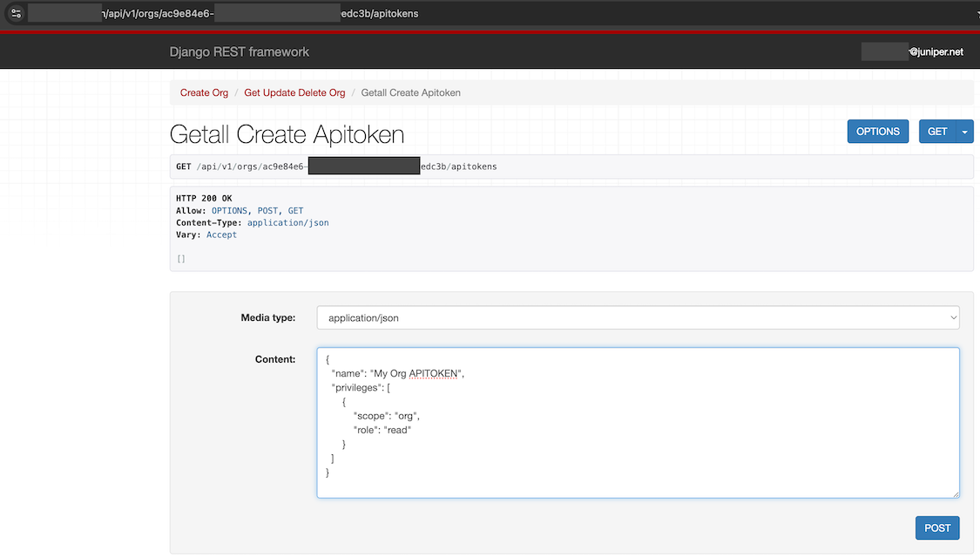This screenshot has width=980, height=558.
Task: Select the HTTP 200 OK status text
Action: [x=204, y=198]
